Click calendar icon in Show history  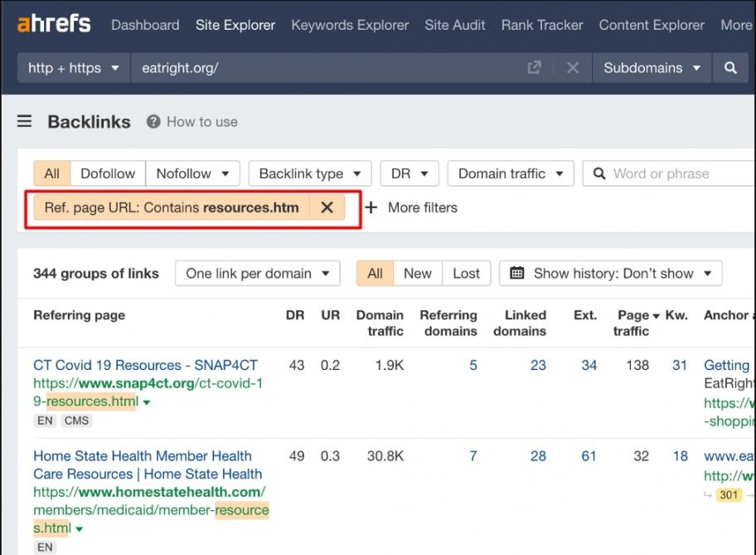pos(517,273)
